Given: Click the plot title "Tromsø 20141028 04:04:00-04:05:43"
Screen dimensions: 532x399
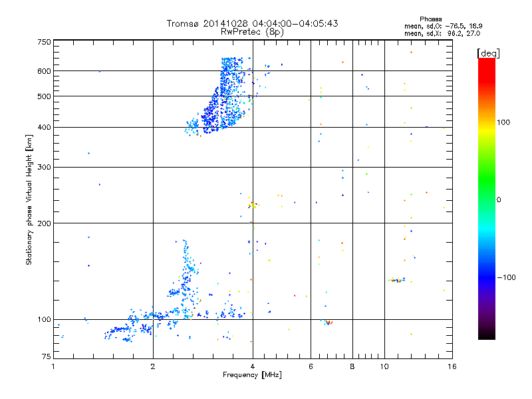Looking at the screenshot, I should click(x=252, y=23).
